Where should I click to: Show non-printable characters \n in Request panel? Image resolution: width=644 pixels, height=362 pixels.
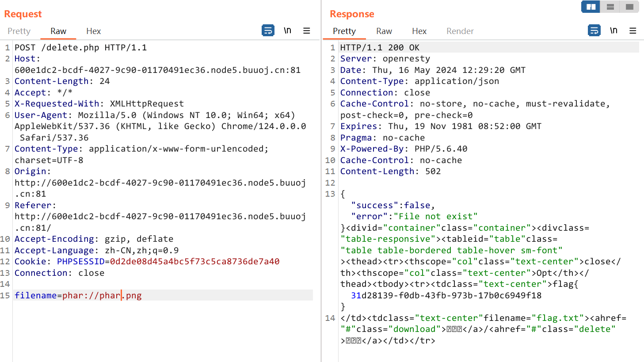tap(287, 30)
